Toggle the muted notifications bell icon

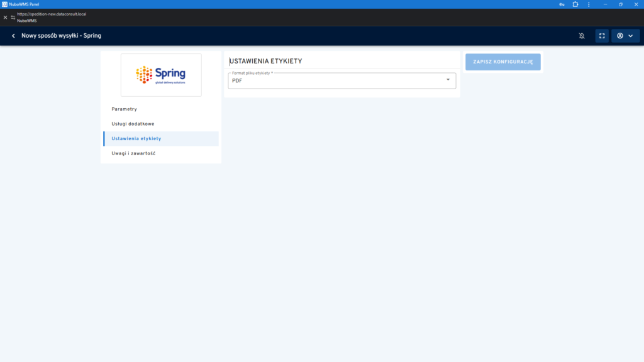(x=582, y=36)
